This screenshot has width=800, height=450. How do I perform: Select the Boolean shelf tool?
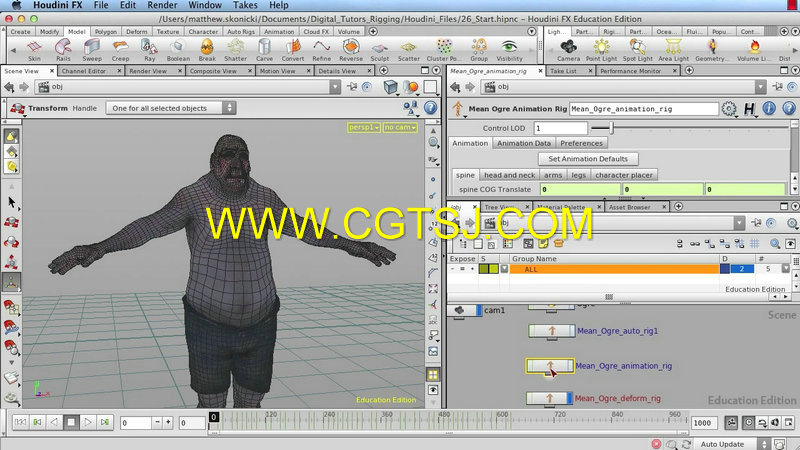pyautogui.click(x=178, y=51)
